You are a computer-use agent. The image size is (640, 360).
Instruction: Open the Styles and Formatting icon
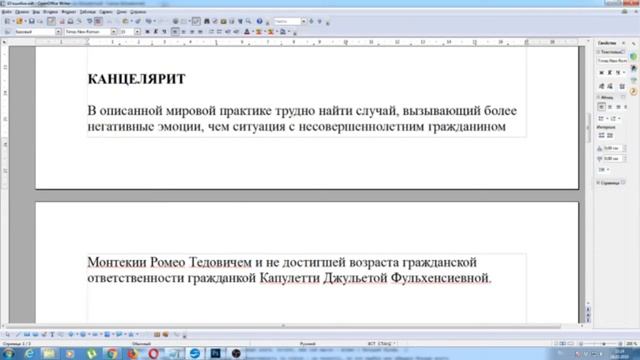click(x=7, y=32)
